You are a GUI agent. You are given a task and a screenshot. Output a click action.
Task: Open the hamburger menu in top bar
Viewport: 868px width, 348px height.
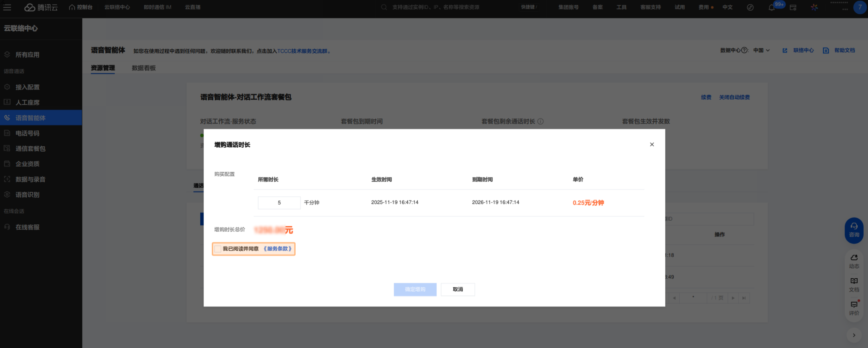(x=7, y=7)
